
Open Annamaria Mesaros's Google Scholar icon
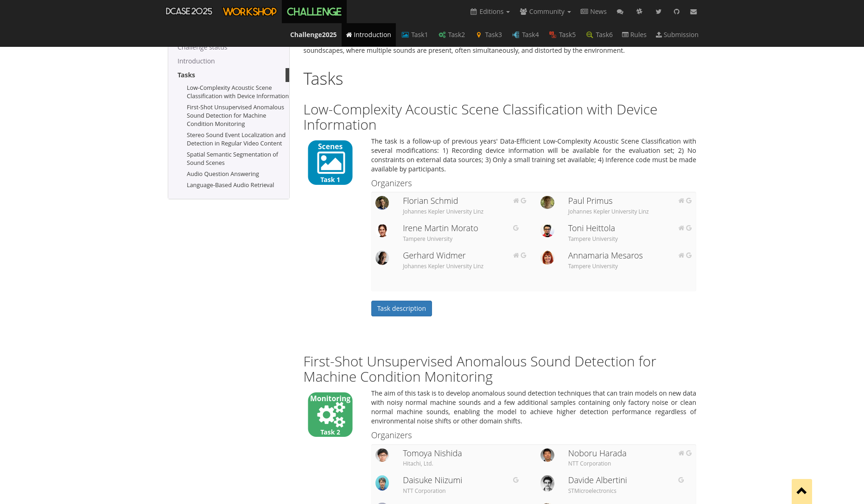click(689, 255)
